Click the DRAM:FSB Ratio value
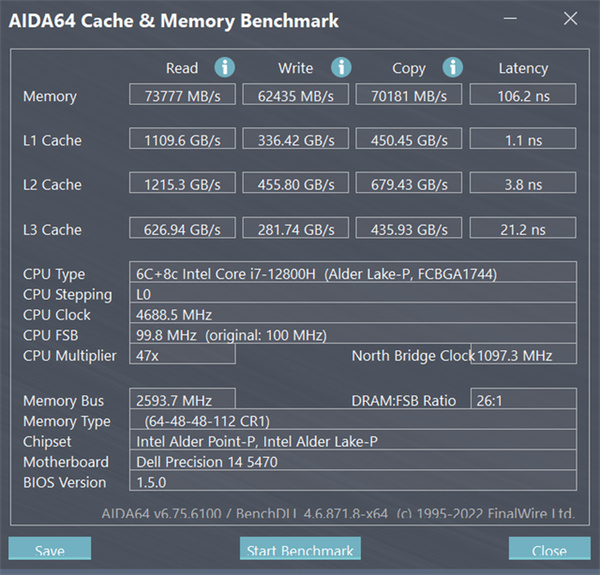Screen dimensions: 600x575 (x=523, y=401)
